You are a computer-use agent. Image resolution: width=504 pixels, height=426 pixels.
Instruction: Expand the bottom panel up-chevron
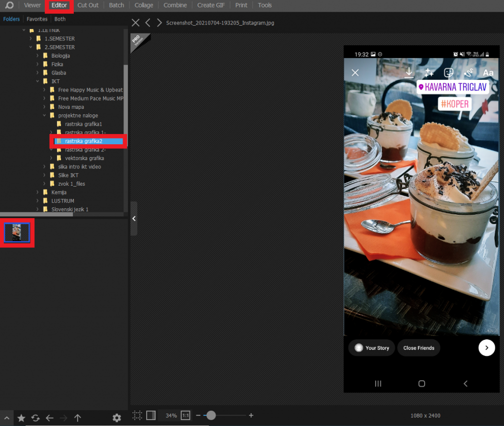point(6,418)
